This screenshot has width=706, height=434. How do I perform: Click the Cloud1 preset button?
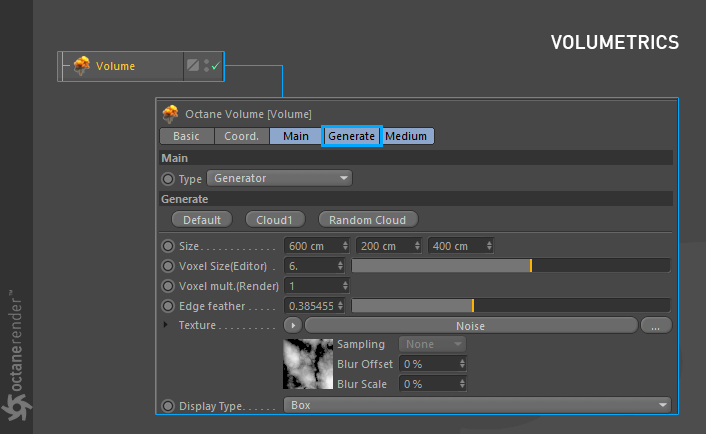tap(275, 220)
